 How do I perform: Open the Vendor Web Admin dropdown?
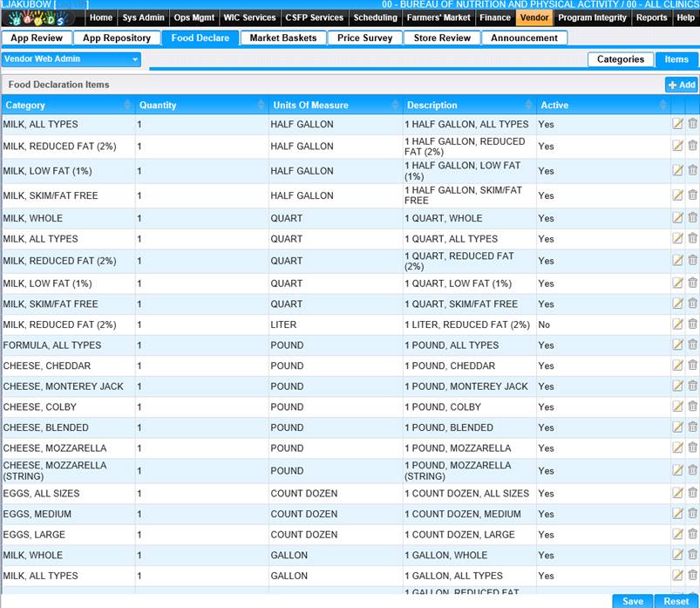(x=71, y=59)
